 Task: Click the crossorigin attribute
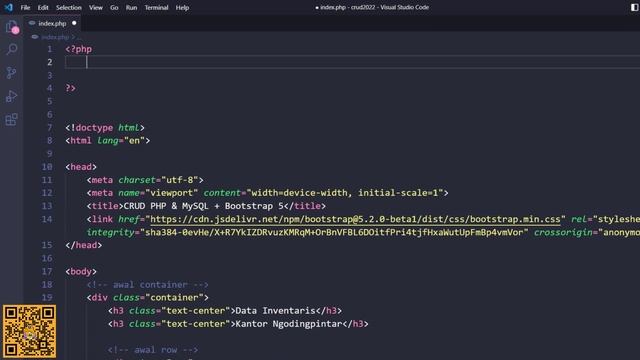tap(563, 232)
